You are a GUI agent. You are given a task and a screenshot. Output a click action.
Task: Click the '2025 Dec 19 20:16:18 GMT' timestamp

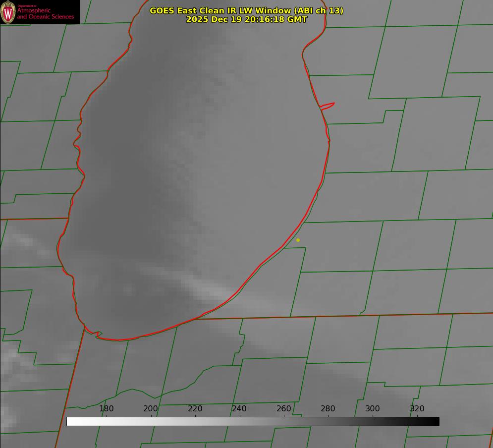click(247, 19)
